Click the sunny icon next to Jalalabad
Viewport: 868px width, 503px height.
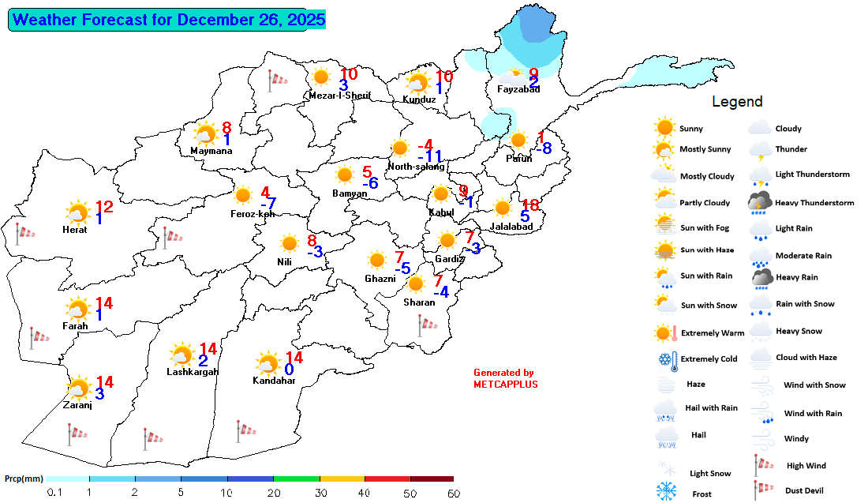(x=502, y=208)
